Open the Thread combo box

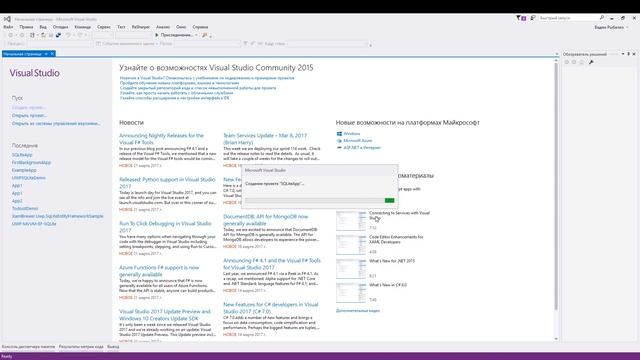[207, 43]
